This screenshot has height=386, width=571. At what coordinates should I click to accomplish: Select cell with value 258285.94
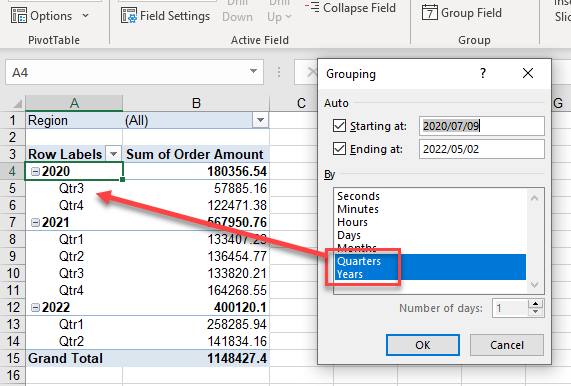tap(196, 324)
